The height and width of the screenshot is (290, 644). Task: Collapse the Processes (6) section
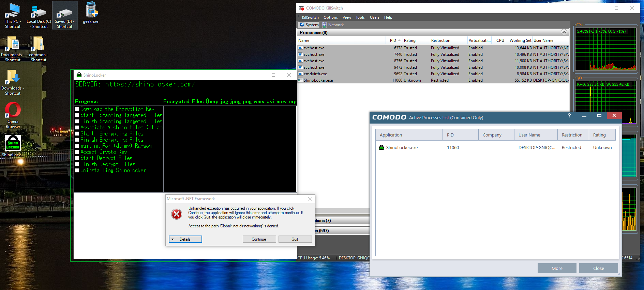point(564,32)
